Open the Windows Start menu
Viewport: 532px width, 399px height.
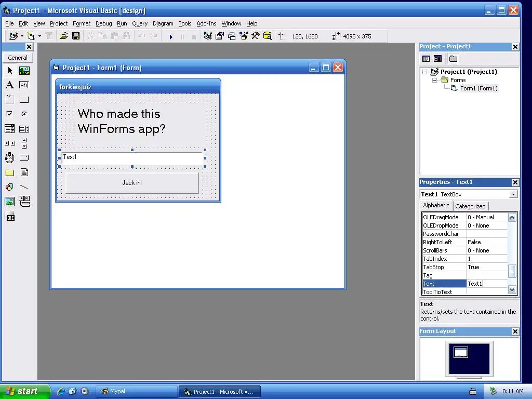[24, 391]
